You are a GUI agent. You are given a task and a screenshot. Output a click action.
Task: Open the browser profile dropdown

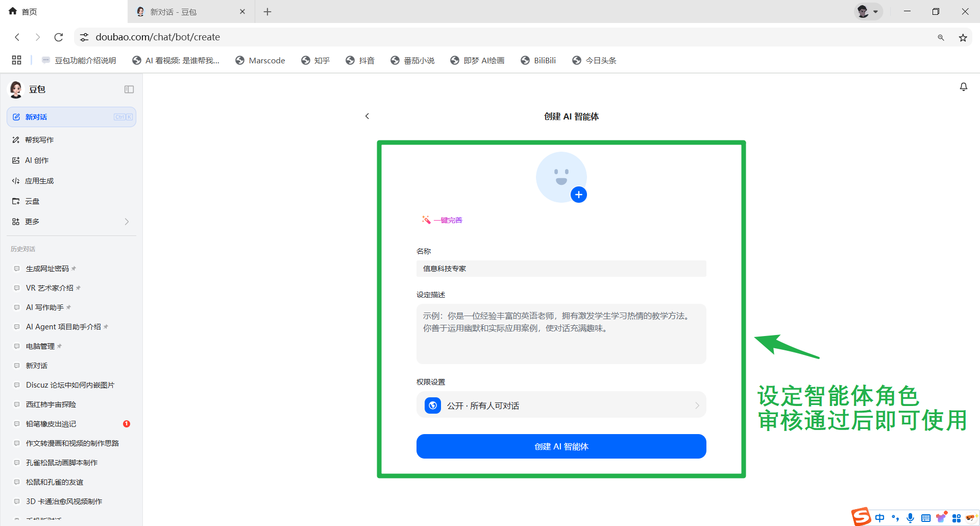click(x=868, y=11)
